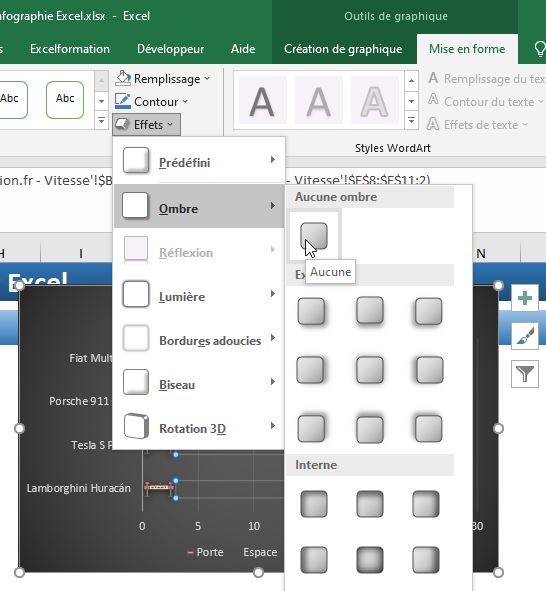Click the Lamborghini Huracán axis label
The image size is (546, 591).
click(x=78, y=488)
